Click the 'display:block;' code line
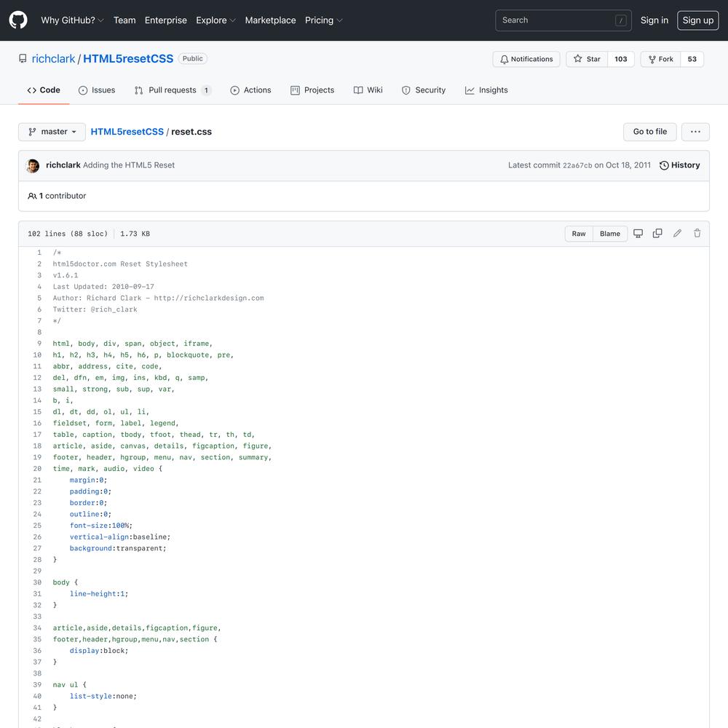 [x=99, y=651]
